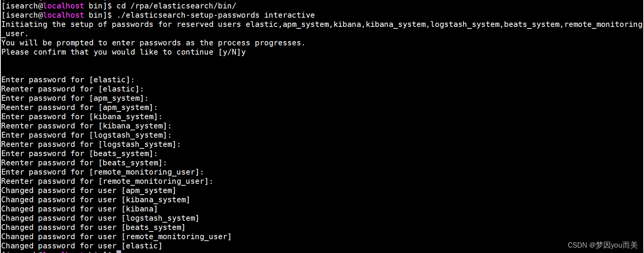Click the 'Reenter password for [elastic]:' prompt
The height and width of the screenshot is (253, 644).
tap(73, 89)
